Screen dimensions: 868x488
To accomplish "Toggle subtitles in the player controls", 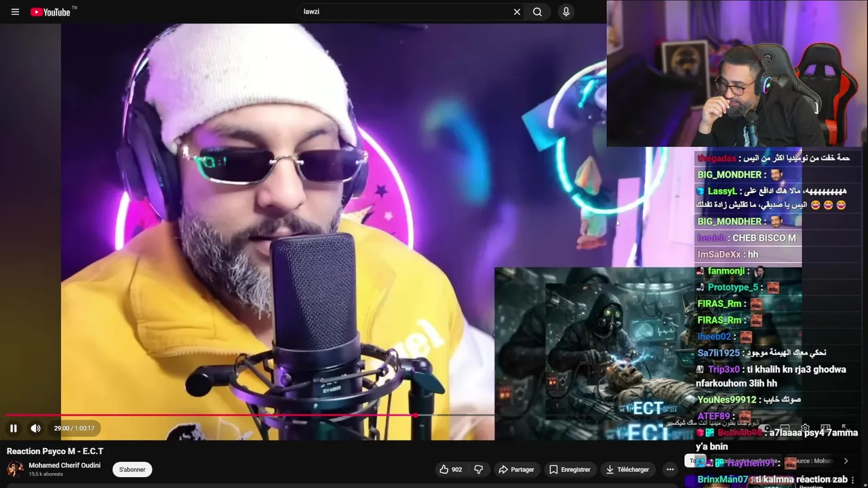I will 785,428.
